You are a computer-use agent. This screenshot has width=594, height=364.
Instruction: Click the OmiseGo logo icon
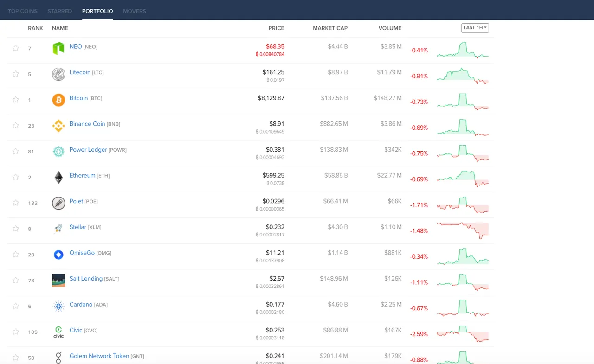tap(58, 255)
